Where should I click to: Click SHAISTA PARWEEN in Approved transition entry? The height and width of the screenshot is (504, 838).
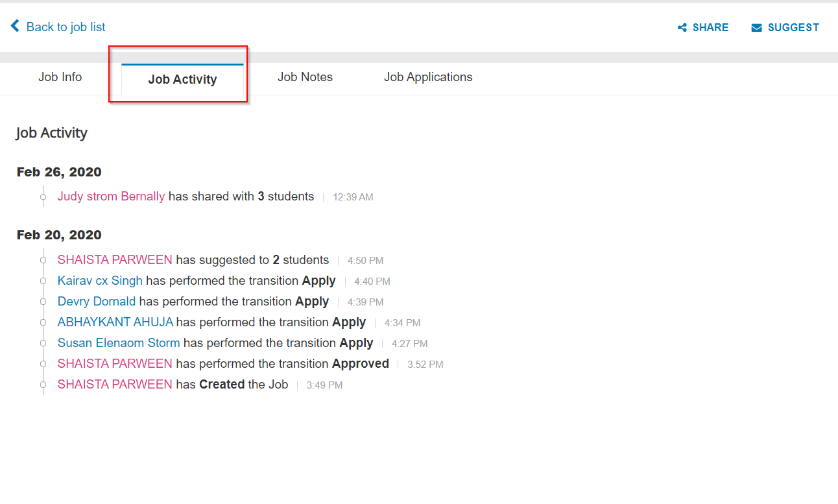[x=115, y=364]
